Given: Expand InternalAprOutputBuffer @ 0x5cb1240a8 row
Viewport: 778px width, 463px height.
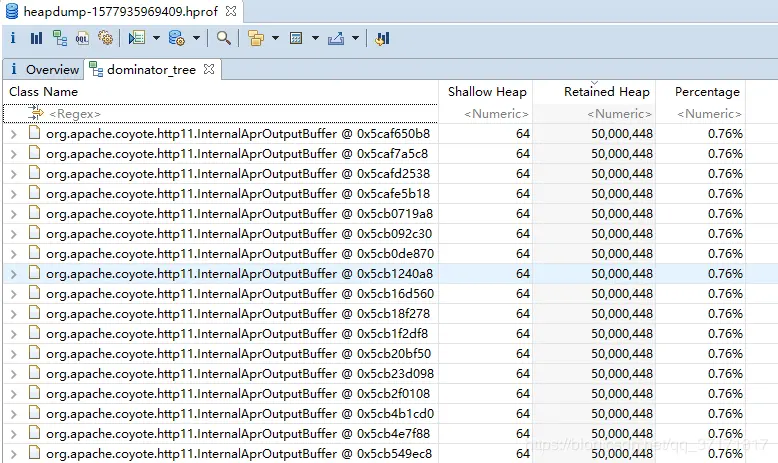Looking at the screenshot, I should click(14, 274).
